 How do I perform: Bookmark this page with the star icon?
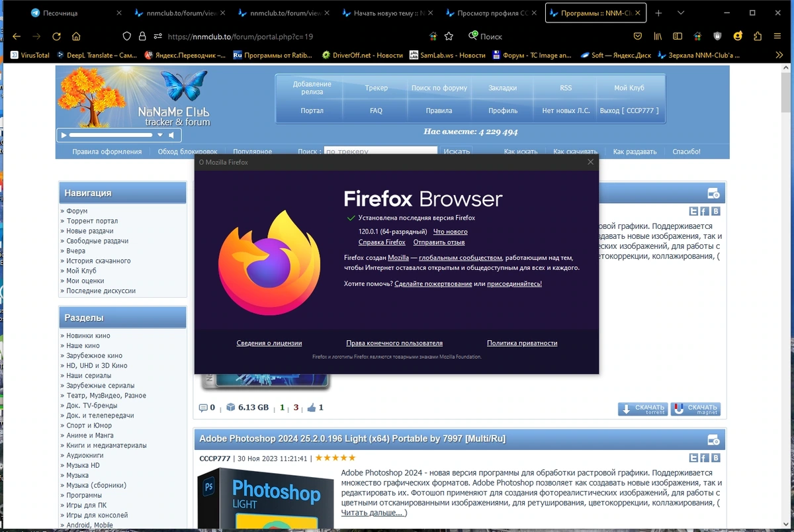449,36
